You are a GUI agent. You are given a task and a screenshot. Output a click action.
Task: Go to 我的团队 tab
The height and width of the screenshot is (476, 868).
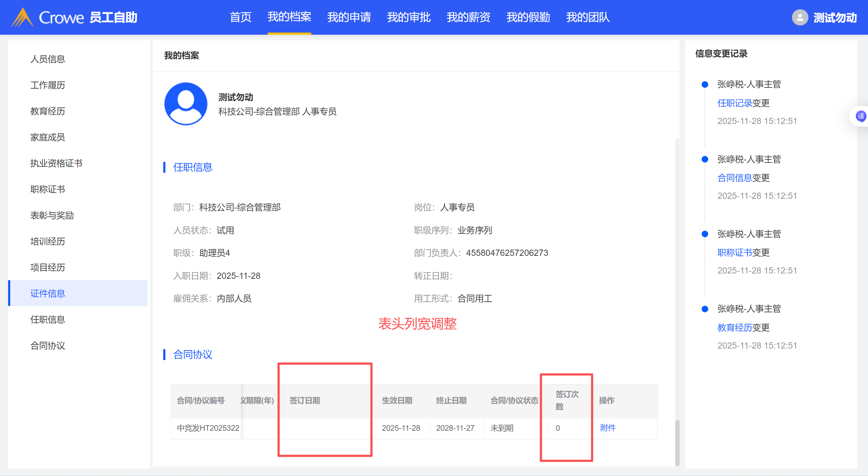(588, 17)
